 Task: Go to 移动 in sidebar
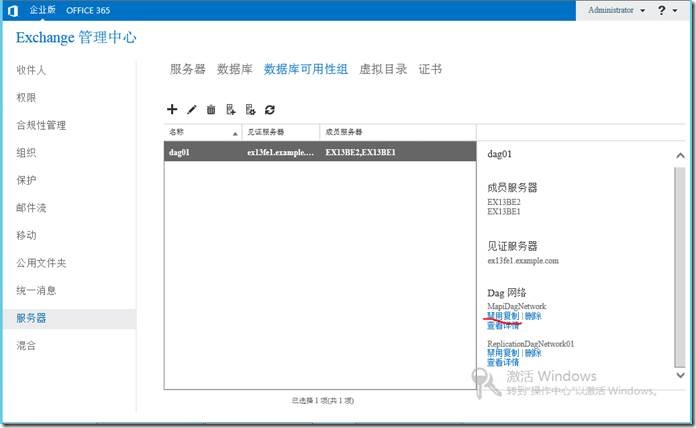pos(26,235)
